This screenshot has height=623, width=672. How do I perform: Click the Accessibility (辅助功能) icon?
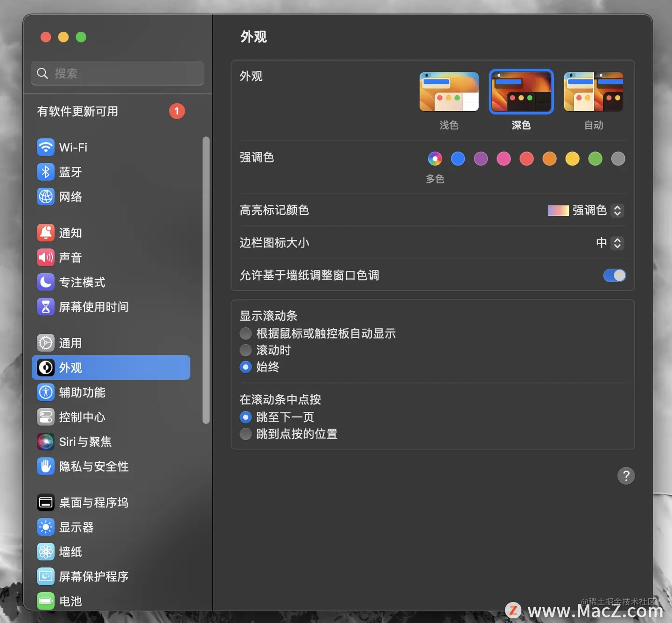point(46,392)
